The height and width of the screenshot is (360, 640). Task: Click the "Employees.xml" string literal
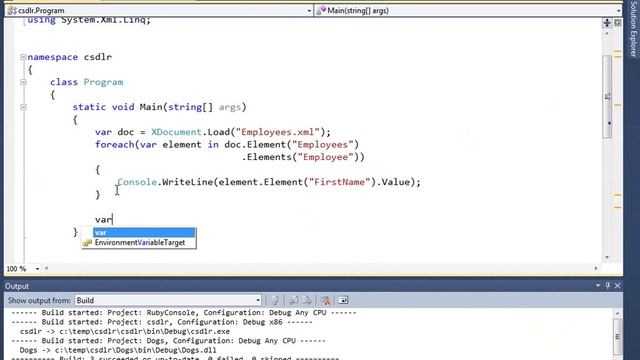tap(278, 132)
